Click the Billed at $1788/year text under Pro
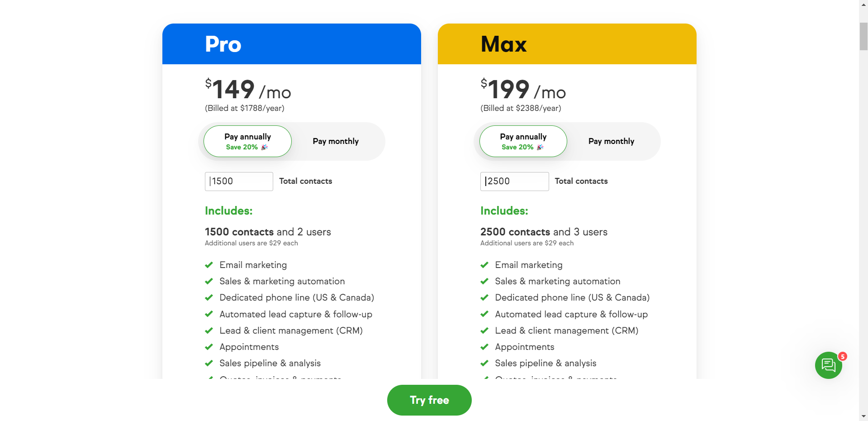The image size is (868, 421). tap(246, 108)
